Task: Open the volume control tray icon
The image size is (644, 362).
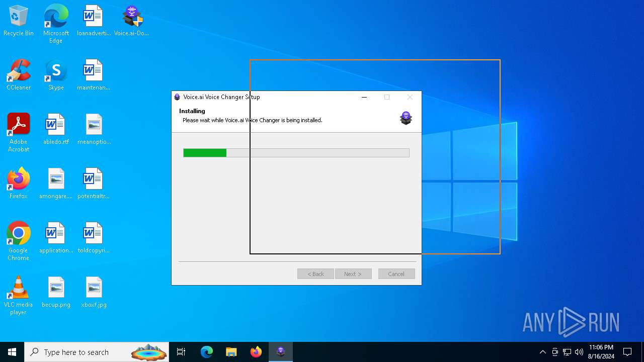Action: point(579,352)
